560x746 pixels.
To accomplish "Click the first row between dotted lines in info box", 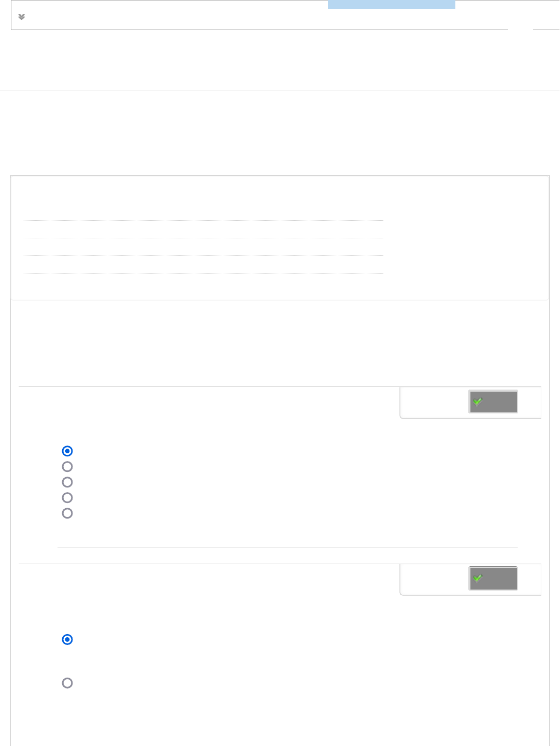I will click(203, 229).
